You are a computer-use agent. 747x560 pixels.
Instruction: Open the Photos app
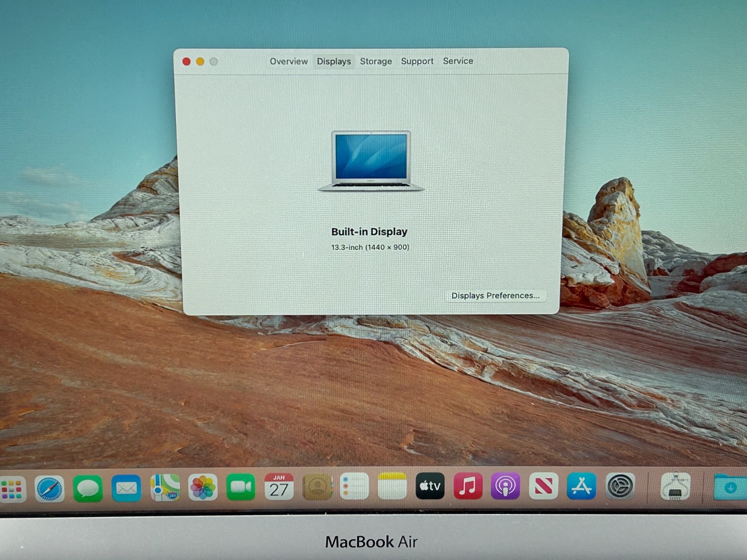[203, 487]
